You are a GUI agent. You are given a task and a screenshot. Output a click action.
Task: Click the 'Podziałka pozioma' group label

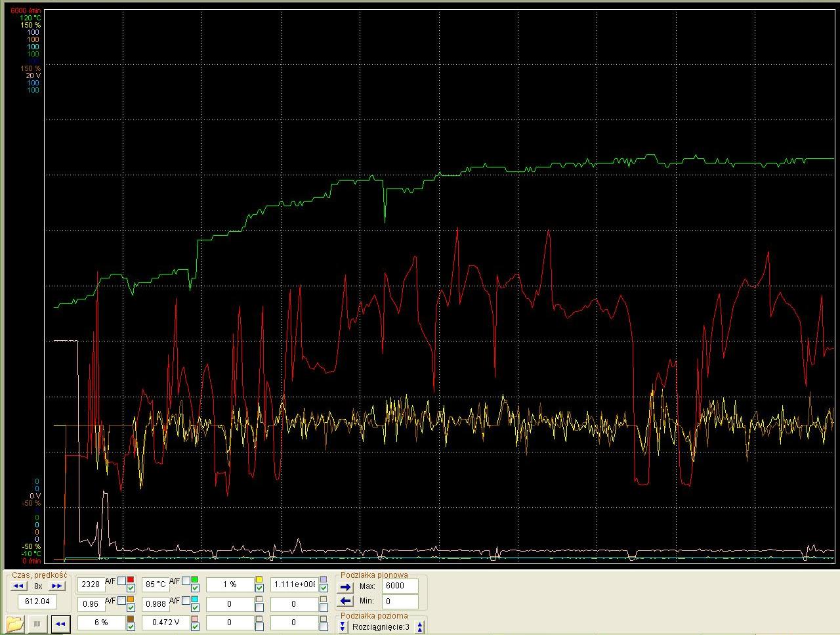click(x=374, y=616)
